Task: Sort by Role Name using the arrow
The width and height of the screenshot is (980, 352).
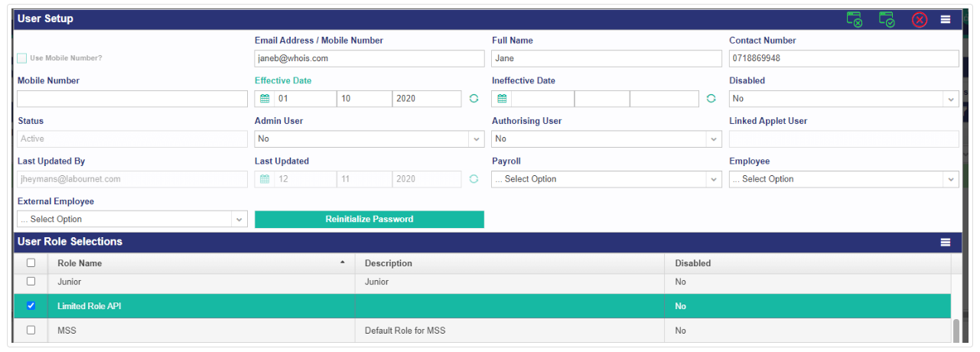Action: pyautogui.click(x=342, y=262)
